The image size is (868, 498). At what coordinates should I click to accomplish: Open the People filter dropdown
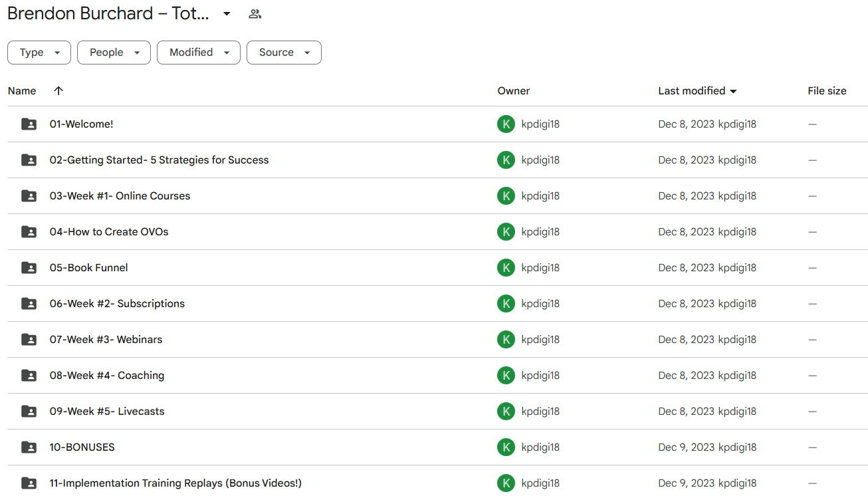coord(114,53)
